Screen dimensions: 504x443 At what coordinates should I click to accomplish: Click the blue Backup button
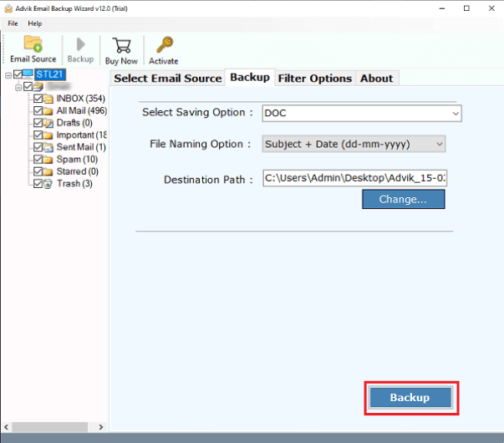410,398
